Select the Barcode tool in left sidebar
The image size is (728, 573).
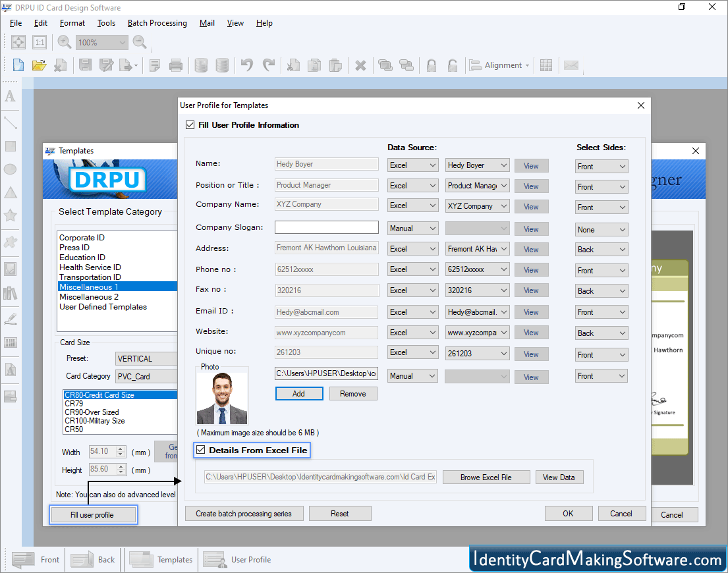pyautogui.click(x=11, y=343)
